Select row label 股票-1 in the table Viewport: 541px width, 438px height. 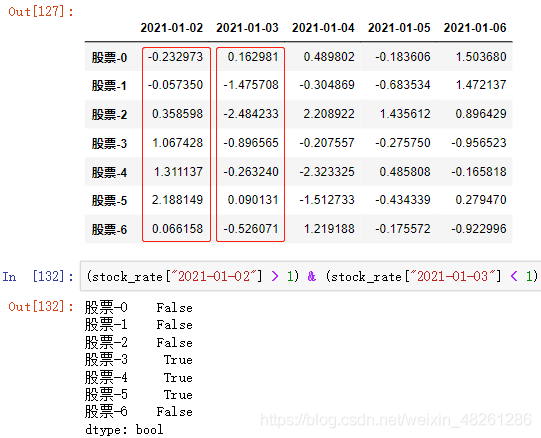109,86
